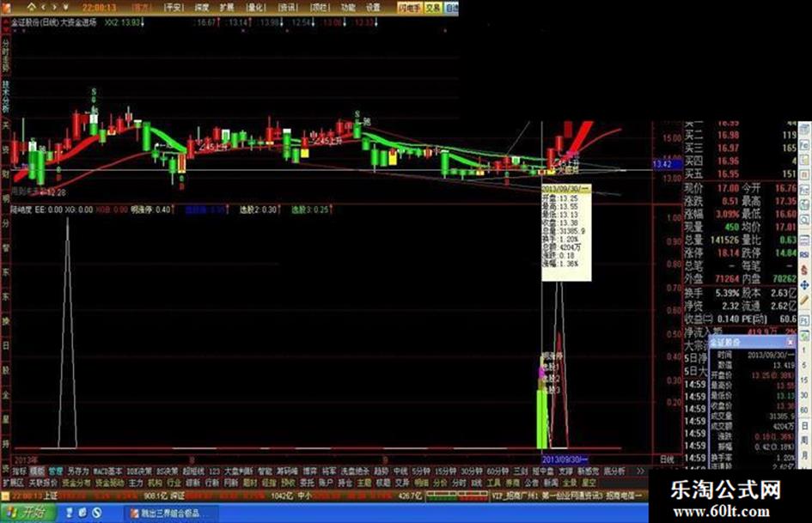Click the application logo icon at top-left corner

6,7
